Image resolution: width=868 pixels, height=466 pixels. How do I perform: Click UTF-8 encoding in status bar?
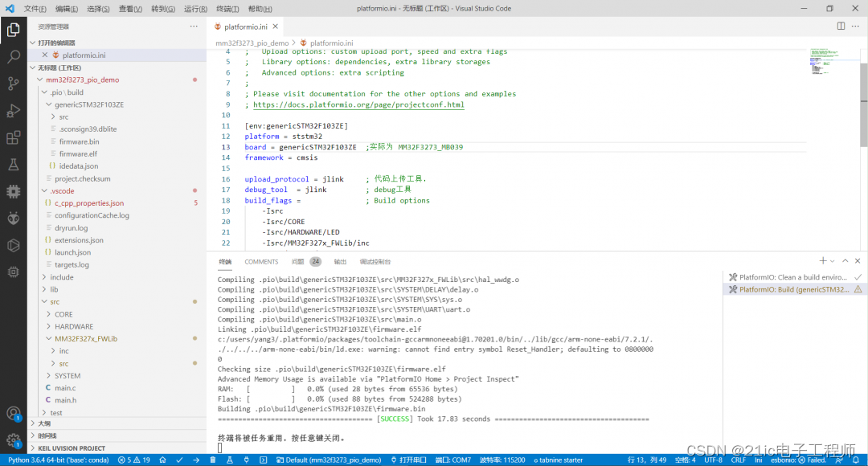[713, 460]
